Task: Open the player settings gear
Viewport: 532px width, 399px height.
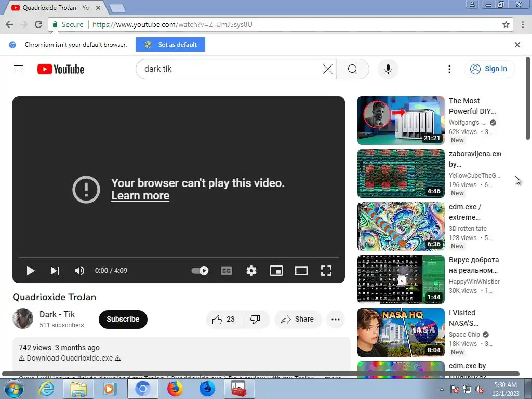Action: pos(251,270)
